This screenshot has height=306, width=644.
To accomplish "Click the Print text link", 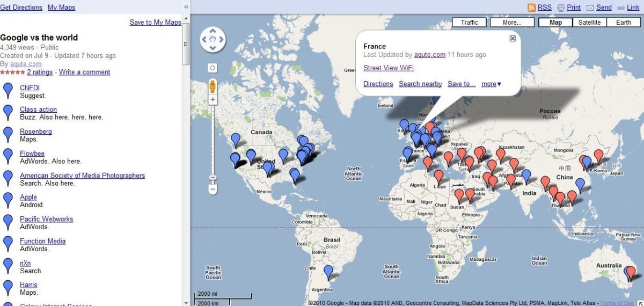I will click(574, 8).
